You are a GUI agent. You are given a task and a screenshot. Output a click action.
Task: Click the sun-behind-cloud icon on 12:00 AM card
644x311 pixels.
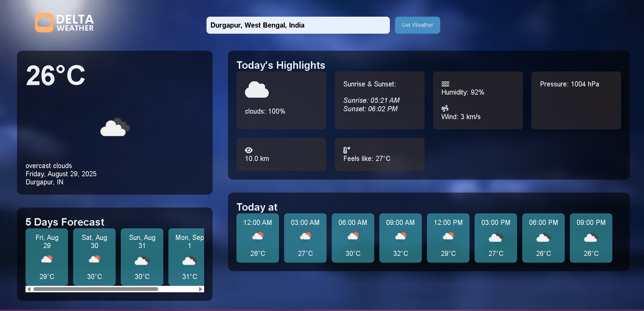[x=258, y=238]
